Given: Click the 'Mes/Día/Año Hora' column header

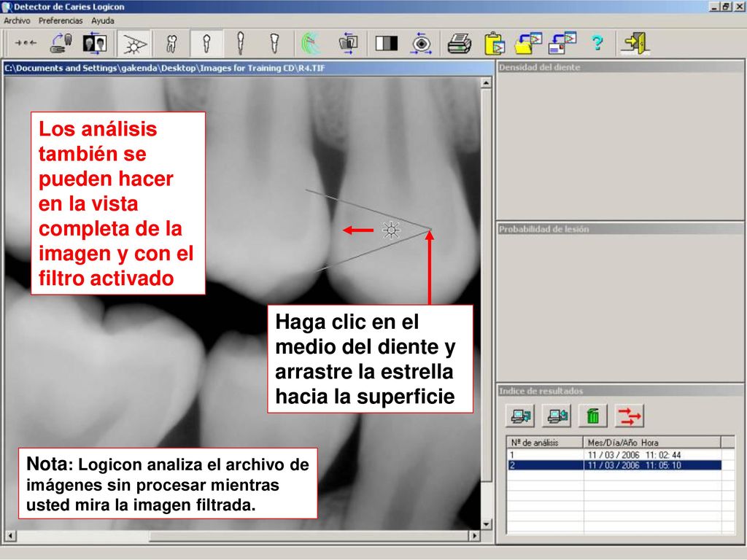Looking at the screenshot, I should [652, 443].
